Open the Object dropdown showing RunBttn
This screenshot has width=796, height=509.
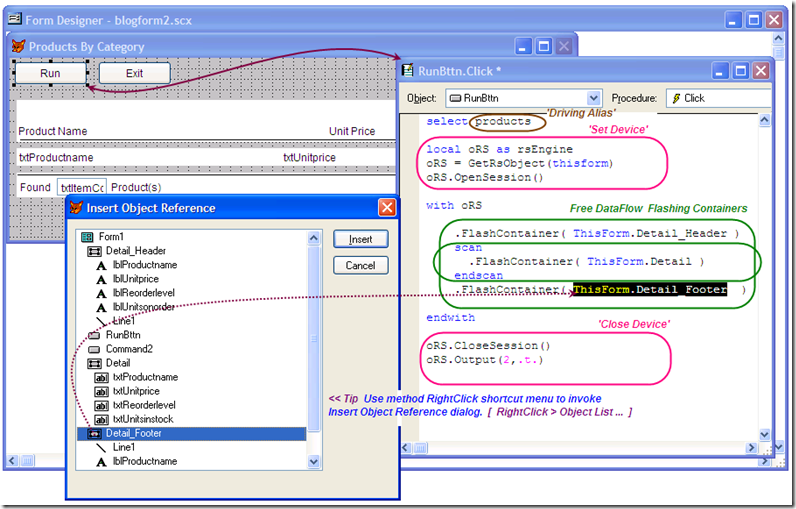coord(593,98)
